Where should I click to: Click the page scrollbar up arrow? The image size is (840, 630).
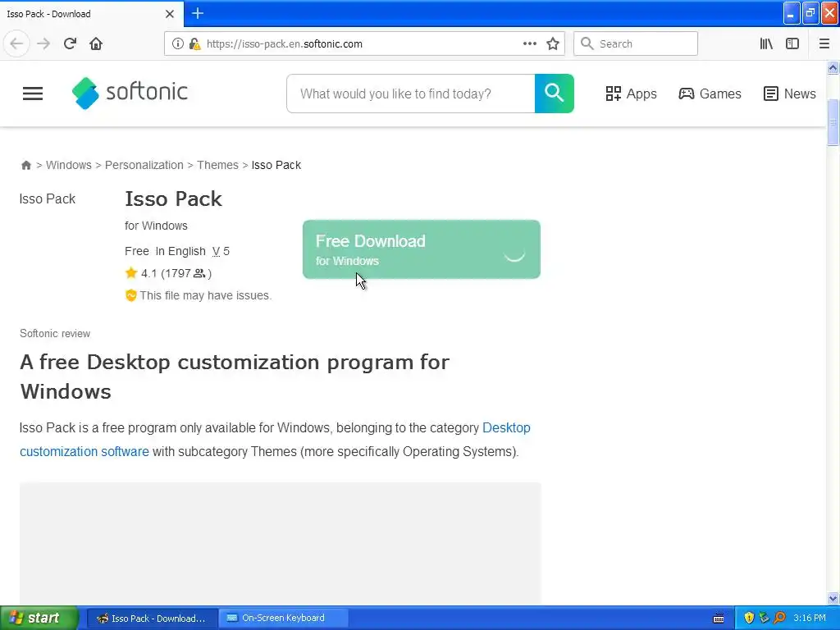(x=833, y=67)
